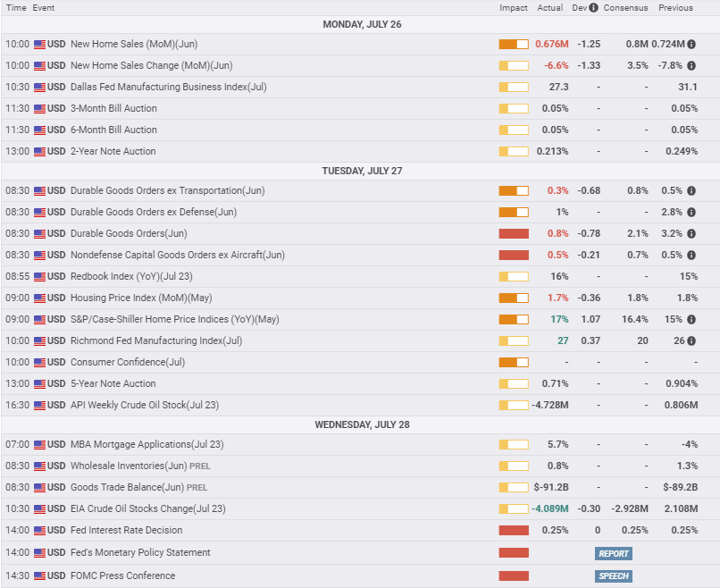Click the Previous column header
This screenshot has height=588, width=720.
pyautogui.click(x=675, y=8)
